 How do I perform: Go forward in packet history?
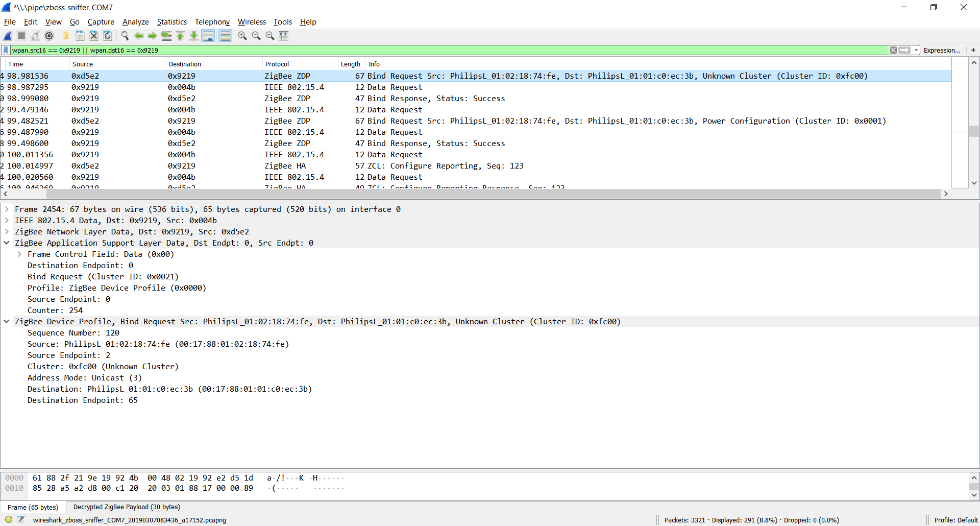(x=152, y=36)
